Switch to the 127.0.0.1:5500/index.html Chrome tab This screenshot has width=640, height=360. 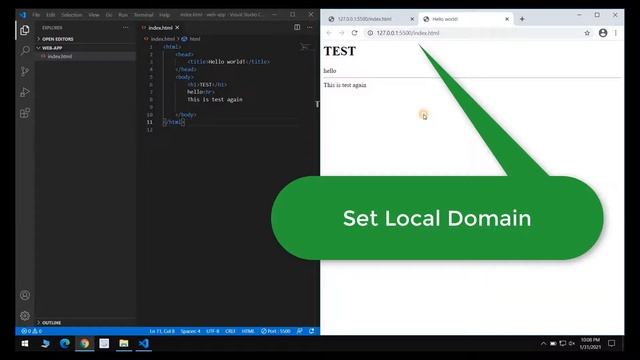click(x=371, y=19)
